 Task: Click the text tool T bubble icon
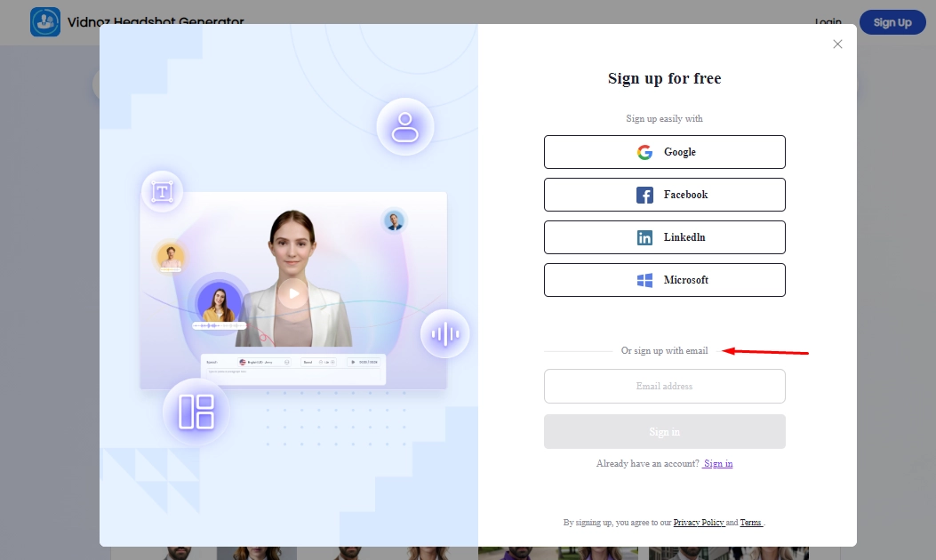point(162,192)
